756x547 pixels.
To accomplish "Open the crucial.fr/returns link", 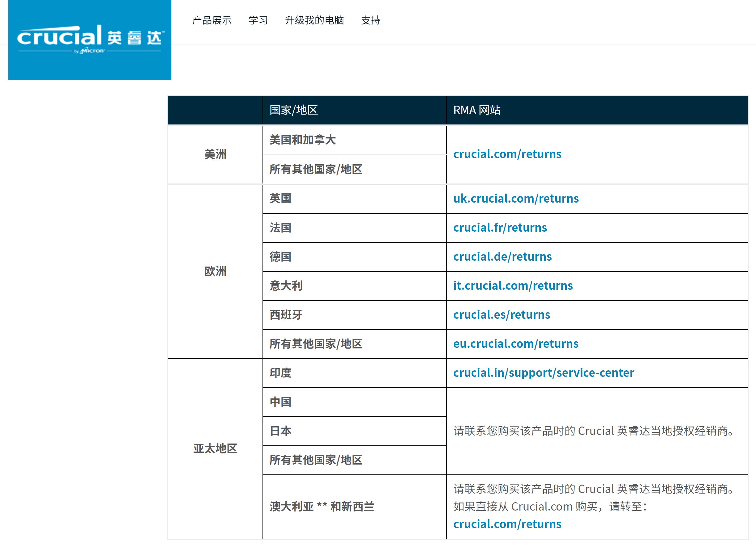I will [500, 227].
